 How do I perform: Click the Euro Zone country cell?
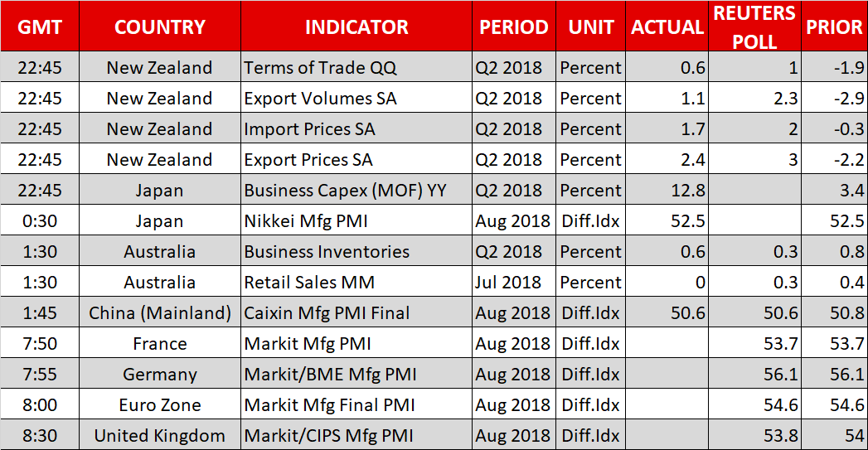[159, 405]
